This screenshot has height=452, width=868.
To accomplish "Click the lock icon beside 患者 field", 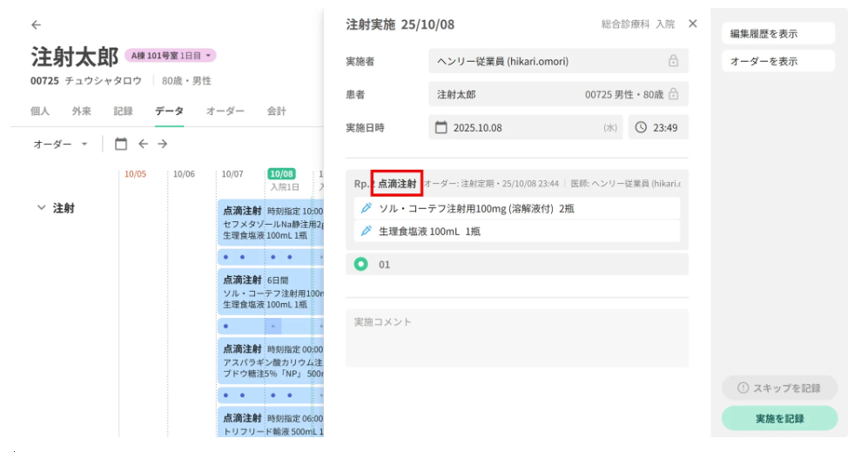I will [x=673, y=94].
